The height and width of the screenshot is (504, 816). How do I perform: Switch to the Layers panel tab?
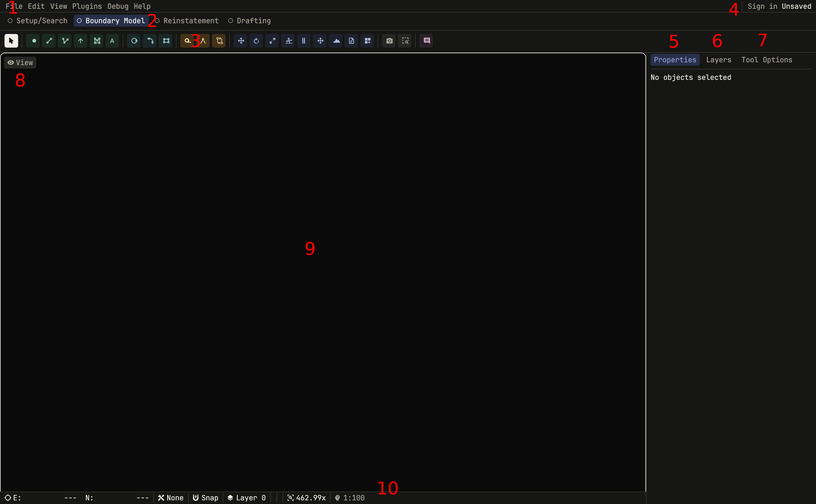pyautogui.click(x=719, y=60)
